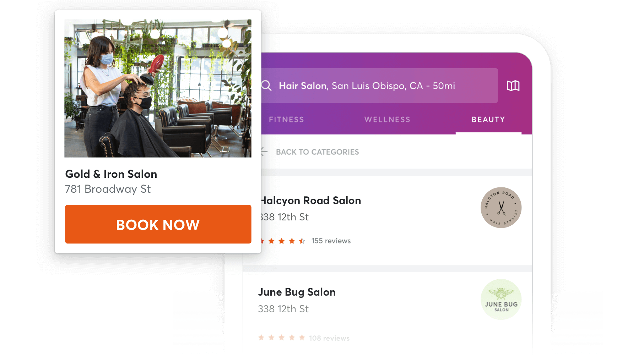Go back to categories link
644x362 pixels.
tap(317, 152)
